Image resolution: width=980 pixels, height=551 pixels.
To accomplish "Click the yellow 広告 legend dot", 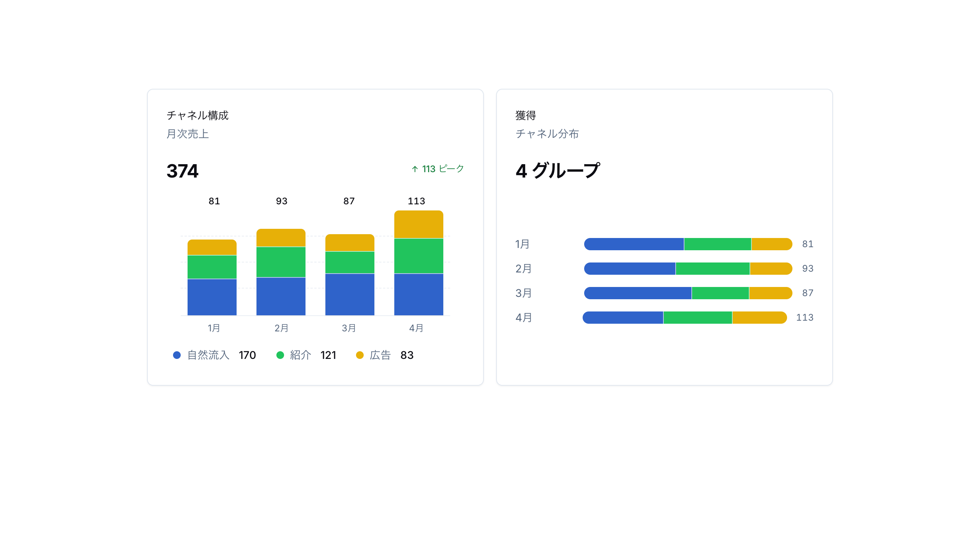I will click(360, 355).
